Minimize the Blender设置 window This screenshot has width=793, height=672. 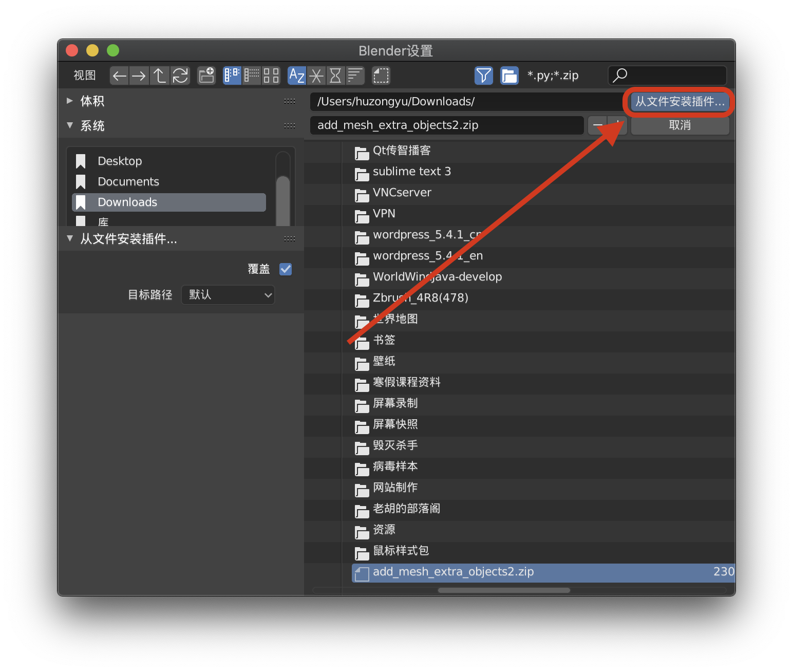click(92, 50)
